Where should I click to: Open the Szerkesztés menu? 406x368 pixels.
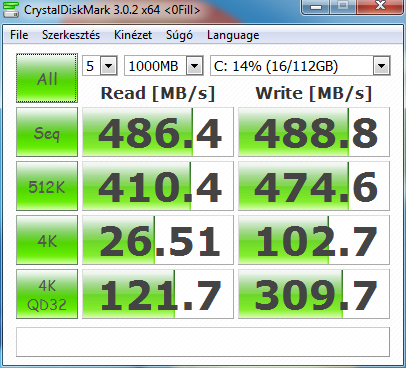pyautogui.click(x=71, y=35)
